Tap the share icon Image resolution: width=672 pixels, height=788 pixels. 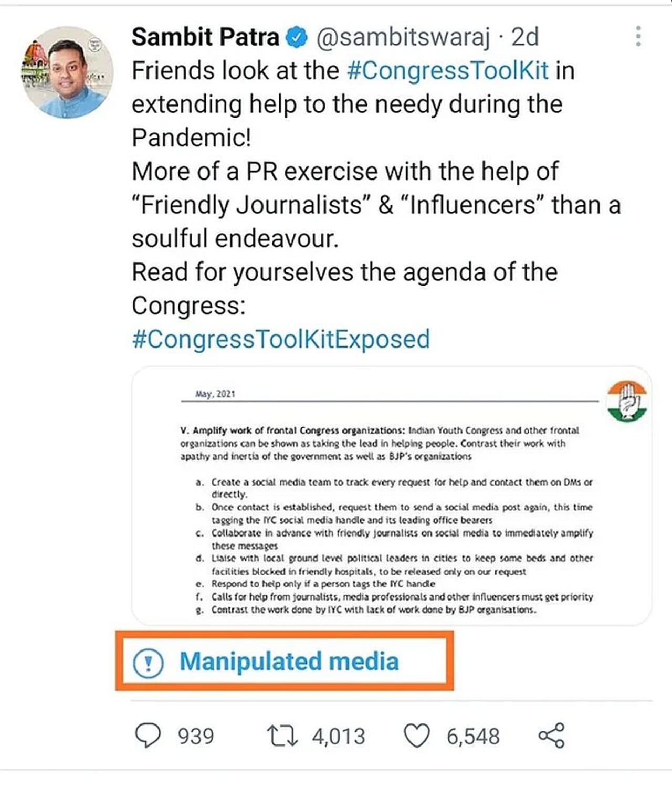(551, 736)
